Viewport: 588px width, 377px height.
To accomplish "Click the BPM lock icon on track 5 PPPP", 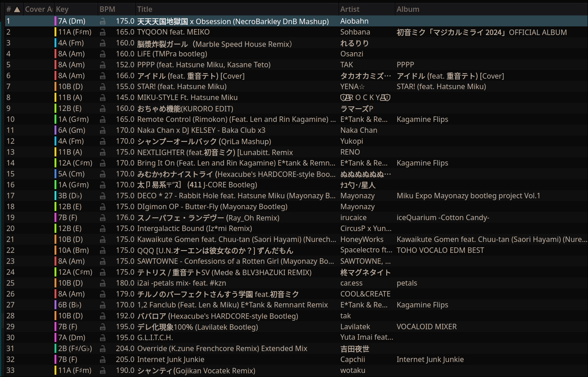I will [x=103, y=65].
